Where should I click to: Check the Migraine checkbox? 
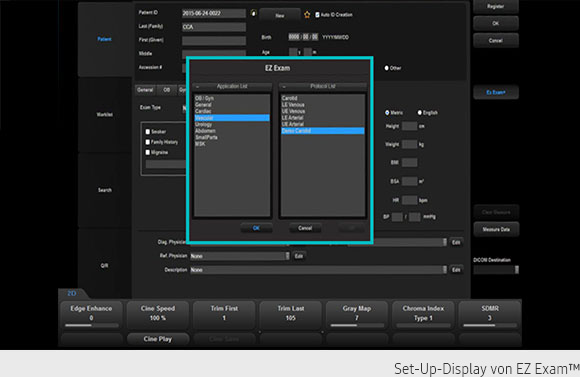click(x=148, y=152)
